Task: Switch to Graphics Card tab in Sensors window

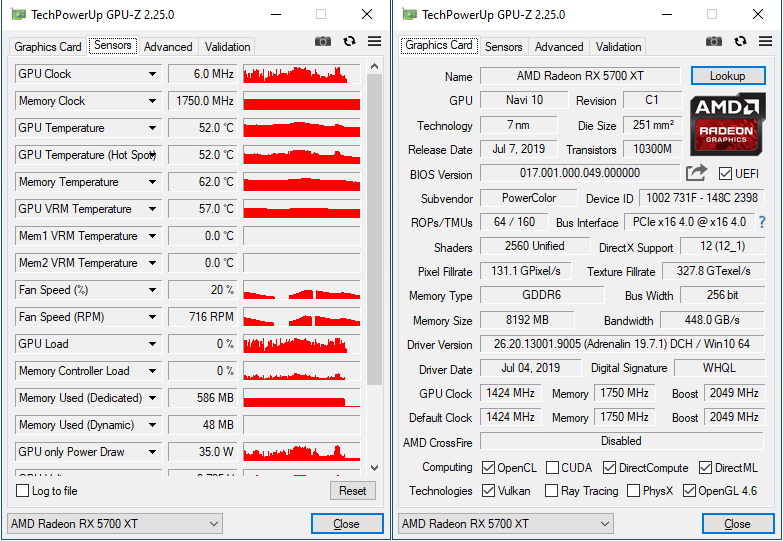Action: 48,46
